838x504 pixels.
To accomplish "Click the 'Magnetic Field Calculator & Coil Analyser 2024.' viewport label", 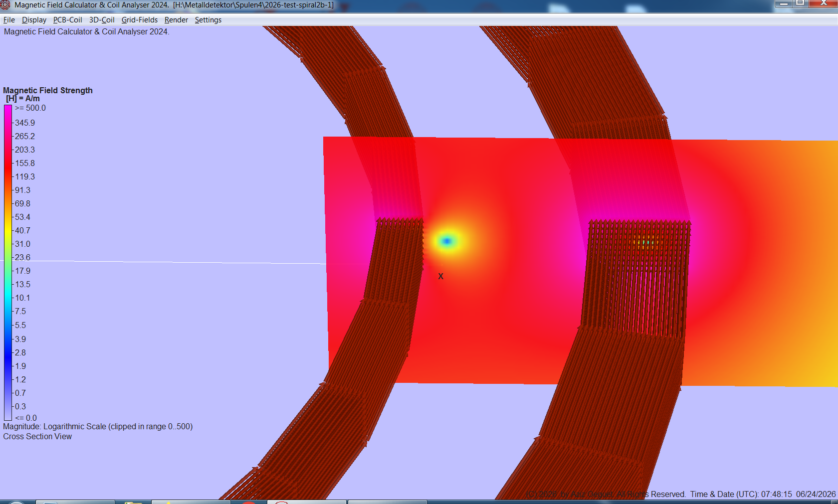I will 87,31.
